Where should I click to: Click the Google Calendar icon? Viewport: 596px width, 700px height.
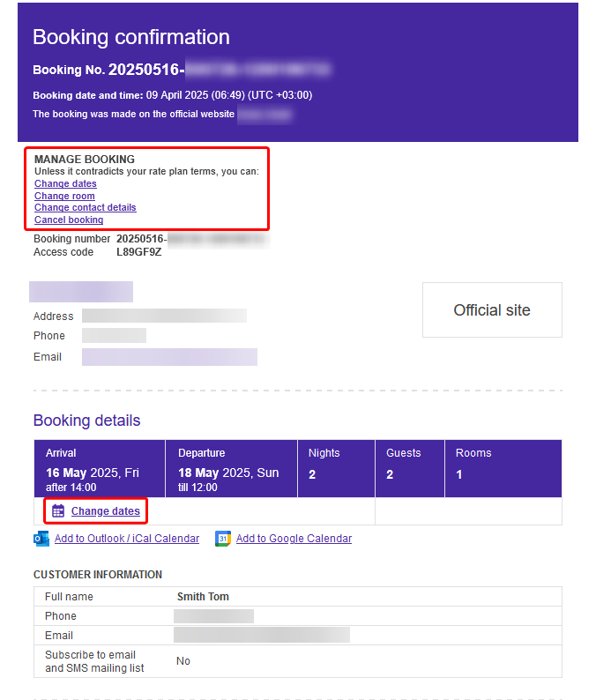pos(223,539)
